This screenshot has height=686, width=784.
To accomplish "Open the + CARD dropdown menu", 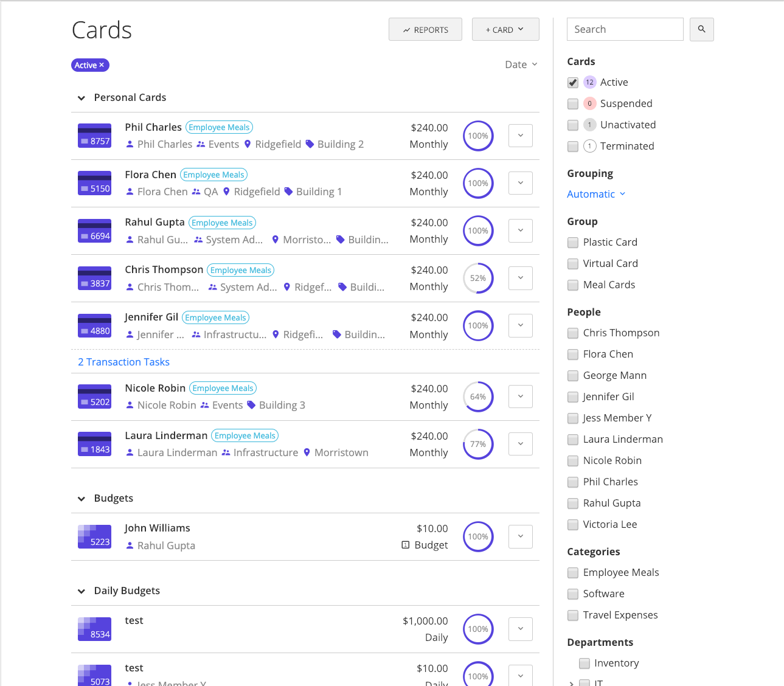I will click(x=505, y=29).
